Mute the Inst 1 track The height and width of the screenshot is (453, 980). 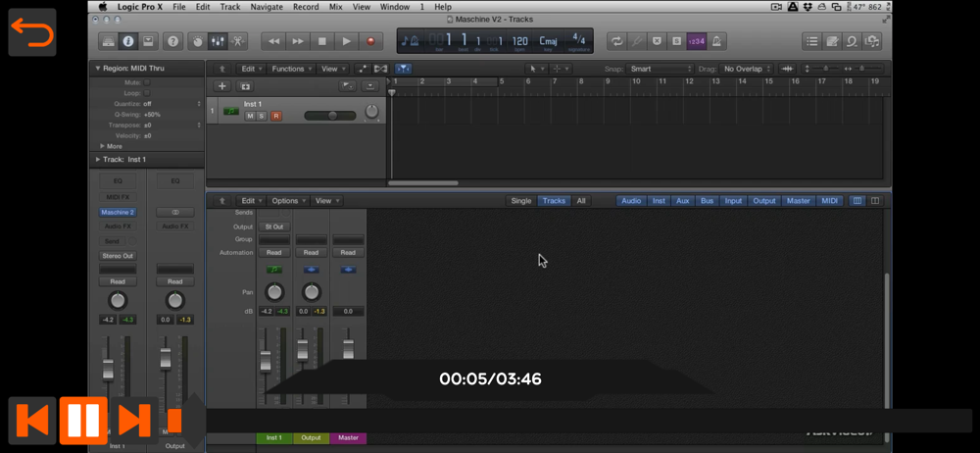pos(250,116)
